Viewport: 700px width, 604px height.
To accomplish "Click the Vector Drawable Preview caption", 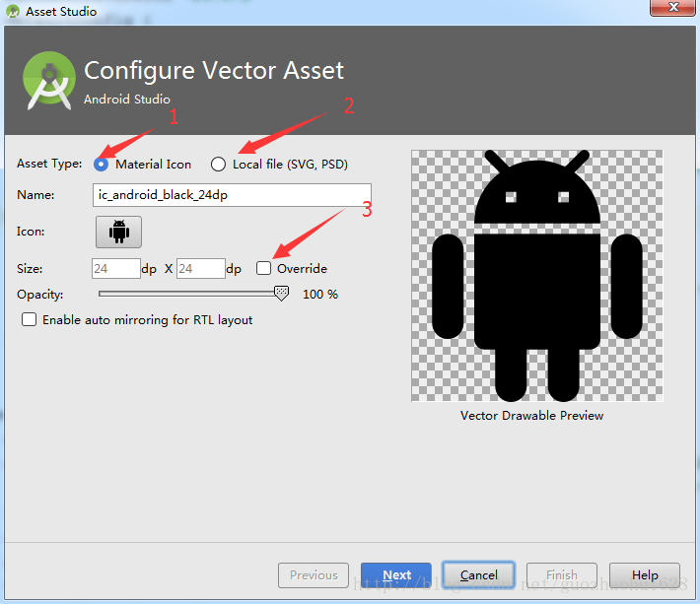I will 531,415.
